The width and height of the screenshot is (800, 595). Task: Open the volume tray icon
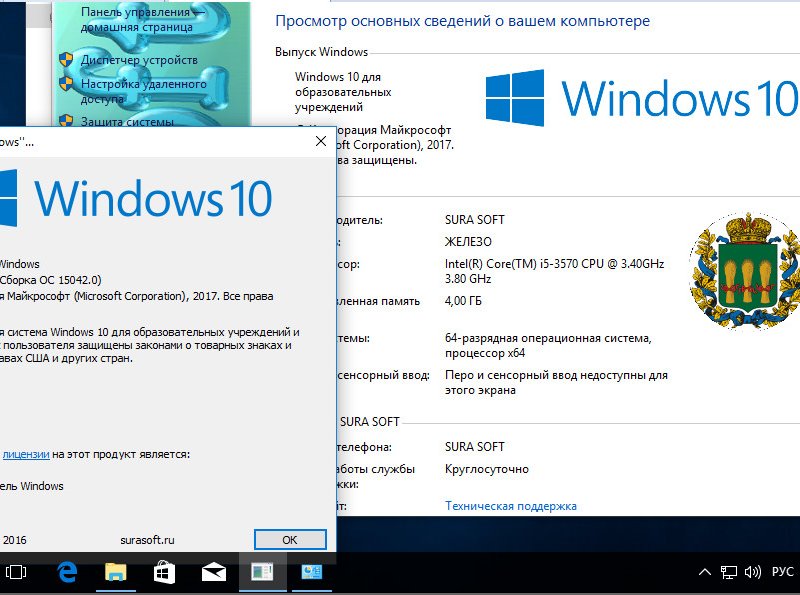tap(753, 572)
